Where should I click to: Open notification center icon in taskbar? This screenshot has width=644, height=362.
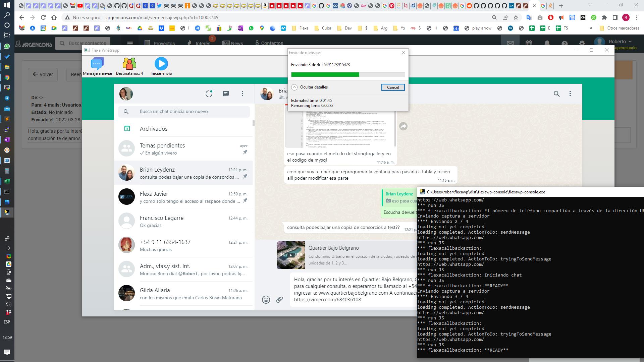click(x=7, y=352)
